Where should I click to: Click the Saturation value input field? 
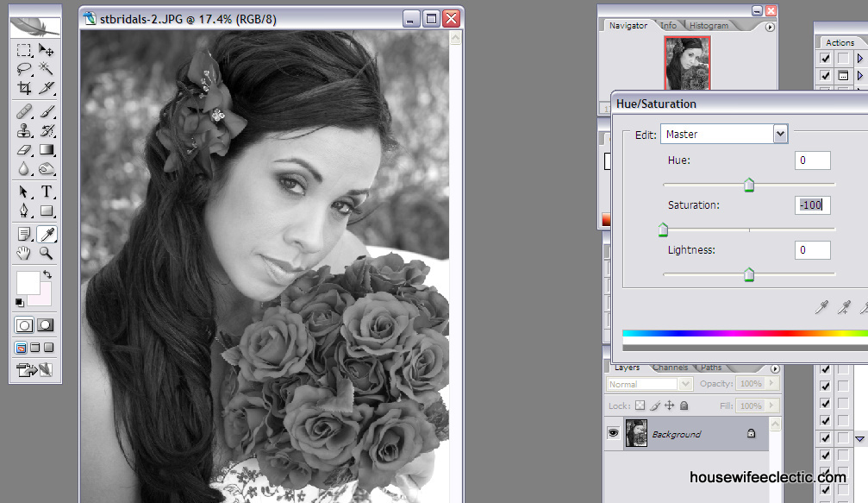[811, 205]
